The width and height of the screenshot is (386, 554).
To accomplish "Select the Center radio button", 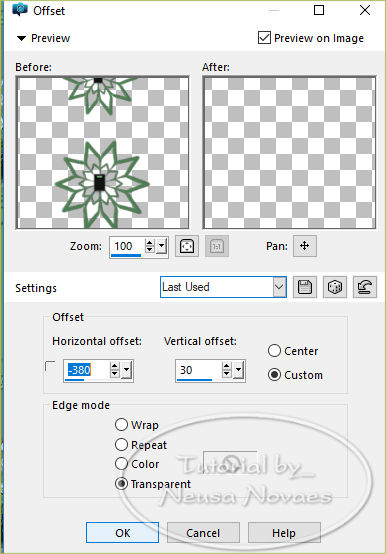I will point(274,351).
